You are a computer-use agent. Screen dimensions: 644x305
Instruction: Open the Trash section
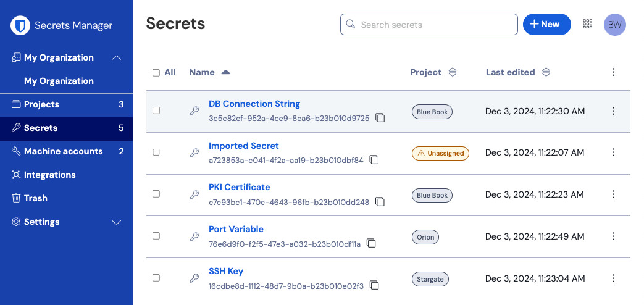coord(35,198)
